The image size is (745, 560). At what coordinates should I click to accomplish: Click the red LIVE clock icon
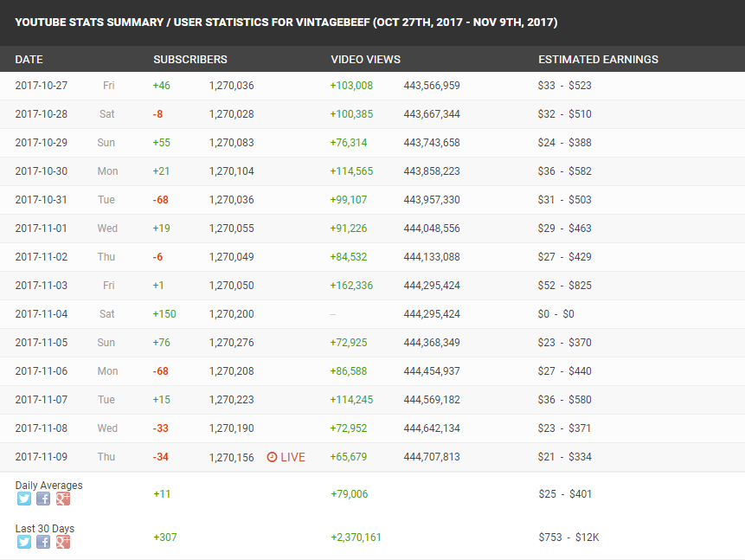[x=272, y=457]
